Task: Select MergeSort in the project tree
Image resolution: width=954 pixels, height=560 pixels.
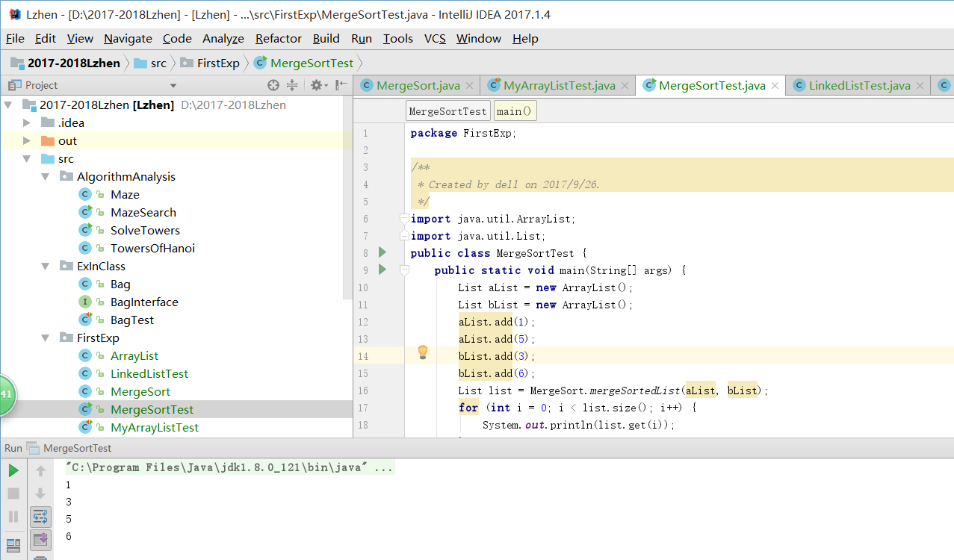Action: (140, 392)
